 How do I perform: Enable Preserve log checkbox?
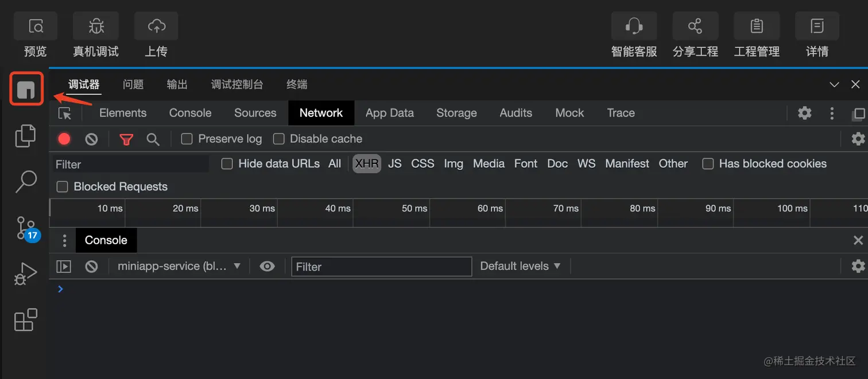coord(187,139)
